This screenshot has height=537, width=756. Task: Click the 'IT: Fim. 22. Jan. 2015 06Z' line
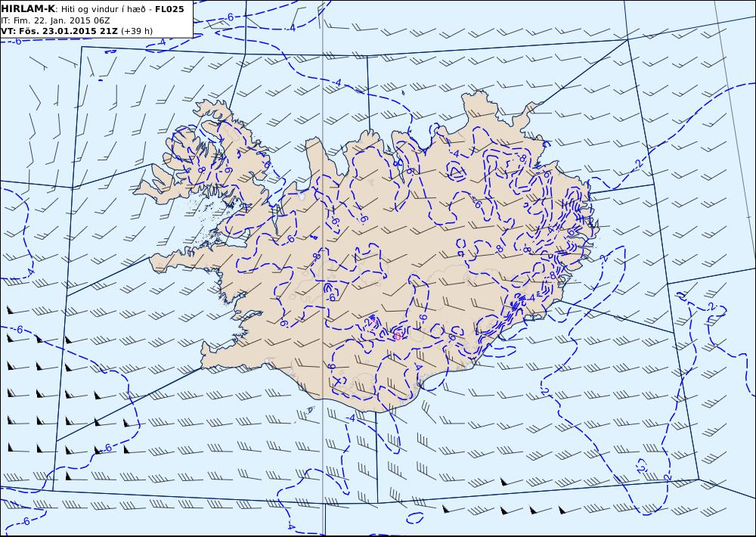55,20
